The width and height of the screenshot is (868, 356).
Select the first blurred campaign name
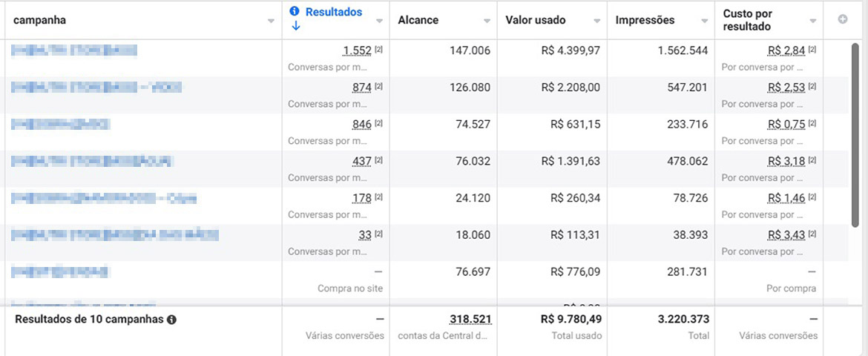(x=74, y=50)
